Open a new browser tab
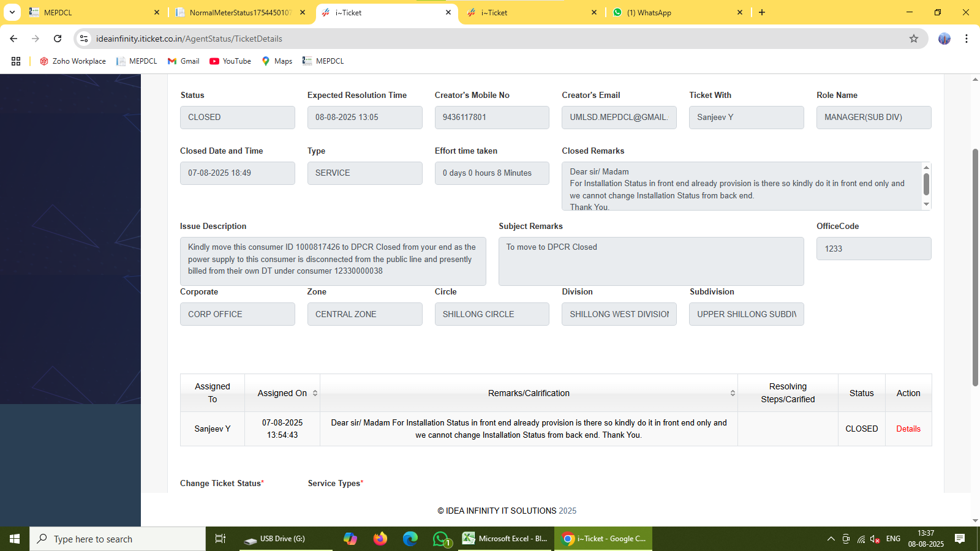This screenshot has width=980, height=551. [x=762, y=12]
